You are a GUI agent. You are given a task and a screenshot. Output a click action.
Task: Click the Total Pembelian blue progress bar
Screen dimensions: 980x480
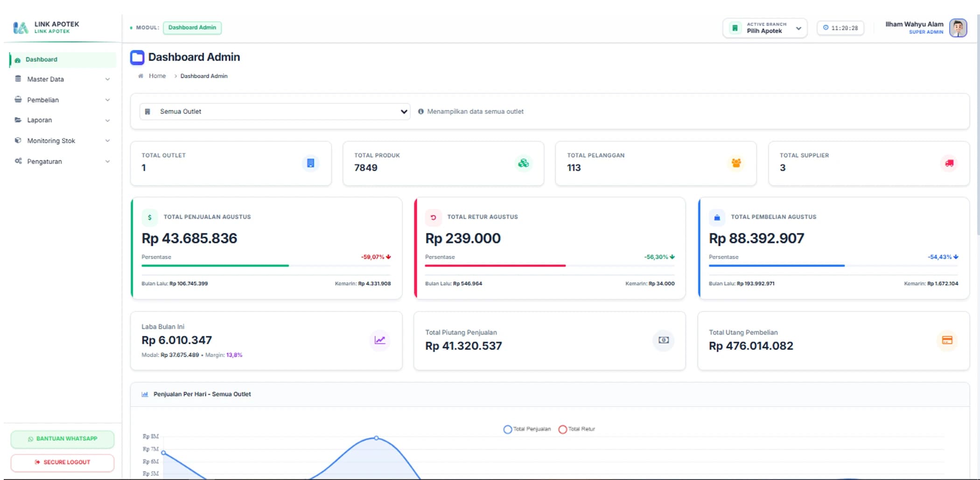[777, 265]
